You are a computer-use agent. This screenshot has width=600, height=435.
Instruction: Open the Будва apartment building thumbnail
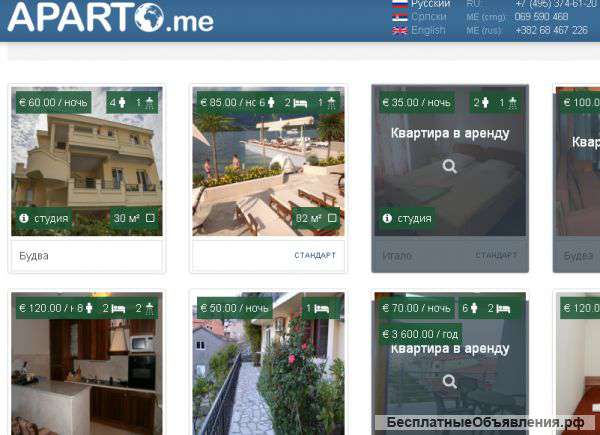point(87,161)
